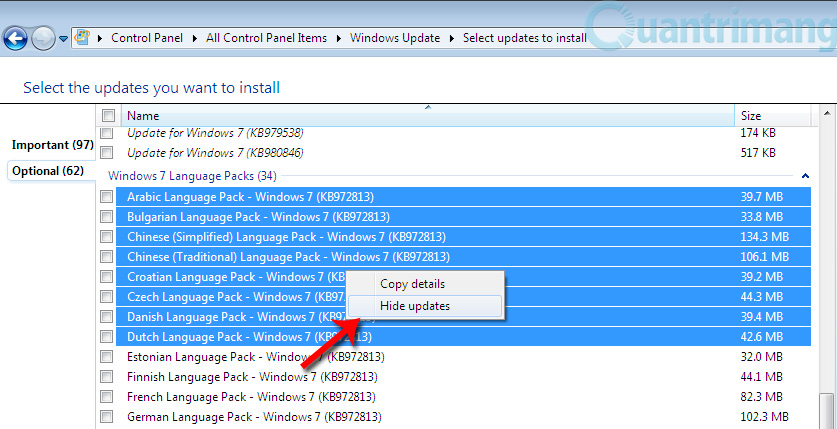Viewport: 837px width, 429px height.
Task: Check the Arabic Language Pack checkbox
Action: click(x=107, y=197)
